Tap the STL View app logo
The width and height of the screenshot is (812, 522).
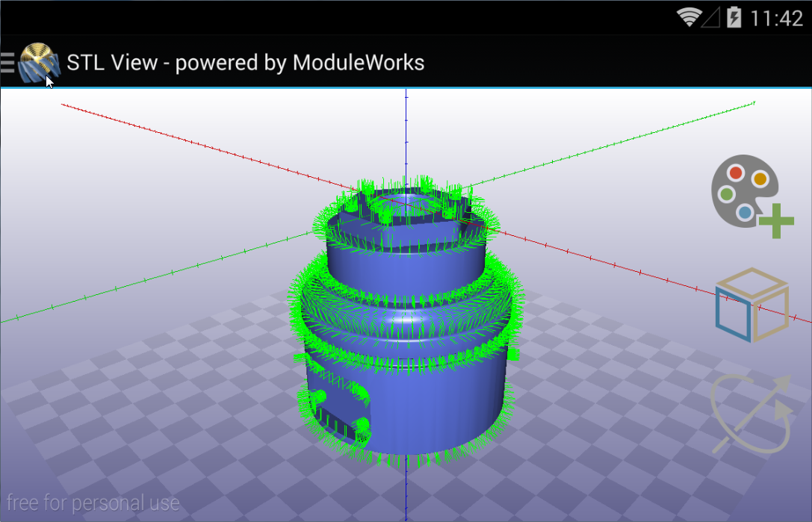click(x=40, y=63)
